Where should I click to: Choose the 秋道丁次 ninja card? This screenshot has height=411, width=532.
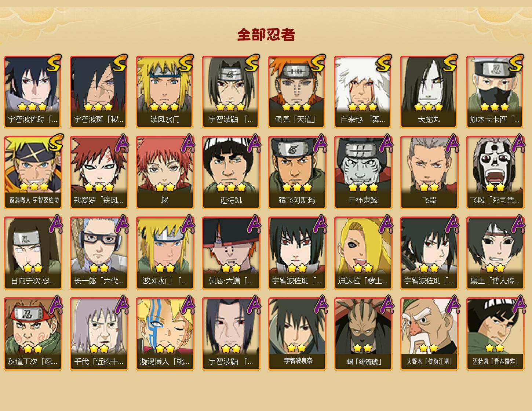33,334
